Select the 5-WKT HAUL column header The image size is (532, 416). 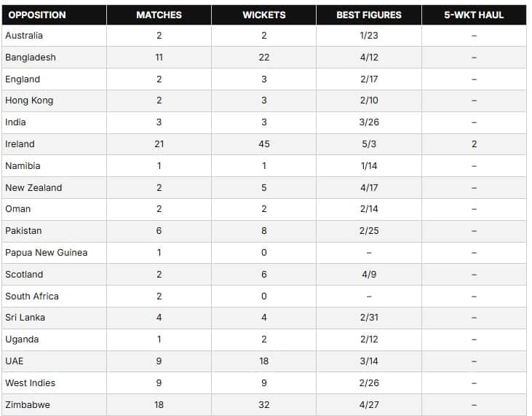click(x=473, y=15)
